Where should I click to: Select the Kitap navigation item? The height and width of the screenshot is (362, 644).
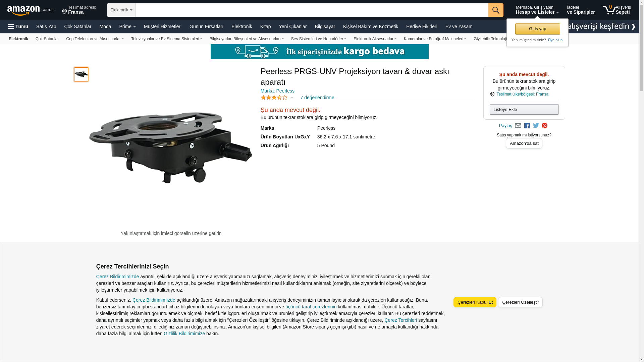click(x=265, y=26)
